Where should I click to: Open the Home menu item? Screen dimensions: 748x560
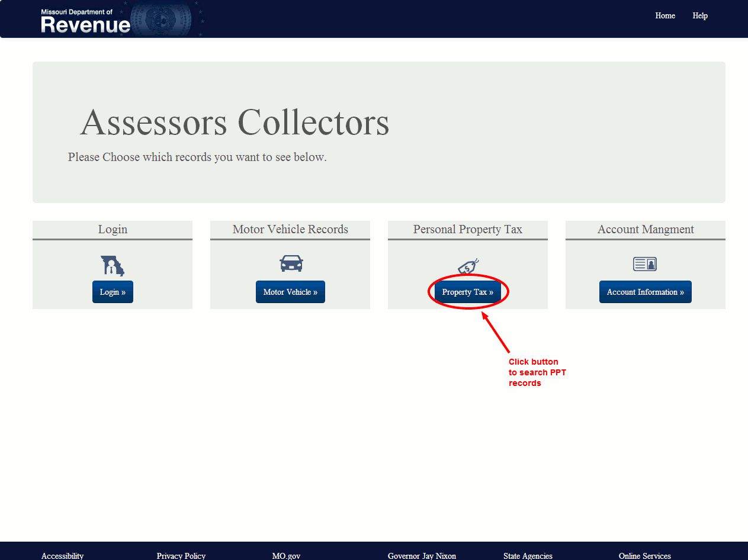click(664, 16)
